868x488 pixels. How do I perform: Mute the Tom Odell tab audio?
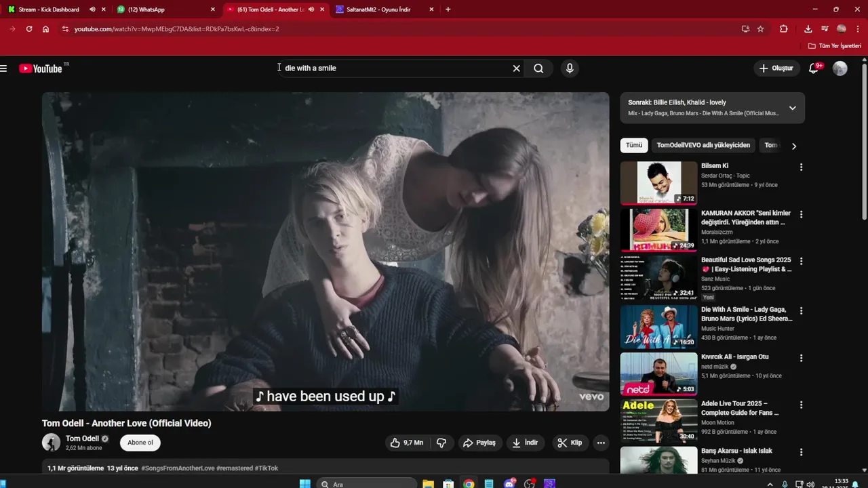[x=311, y=9]
